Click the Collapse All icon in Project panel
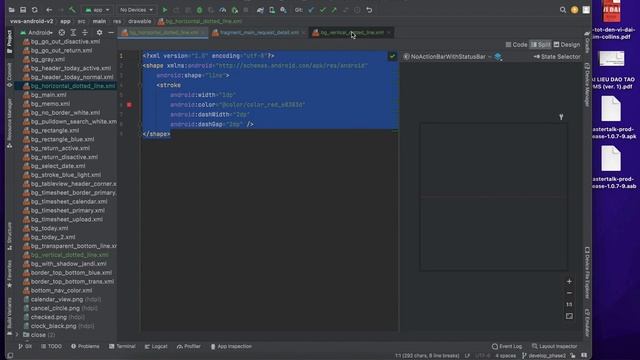Screen dimensions: 640x360 coord(85,32)
